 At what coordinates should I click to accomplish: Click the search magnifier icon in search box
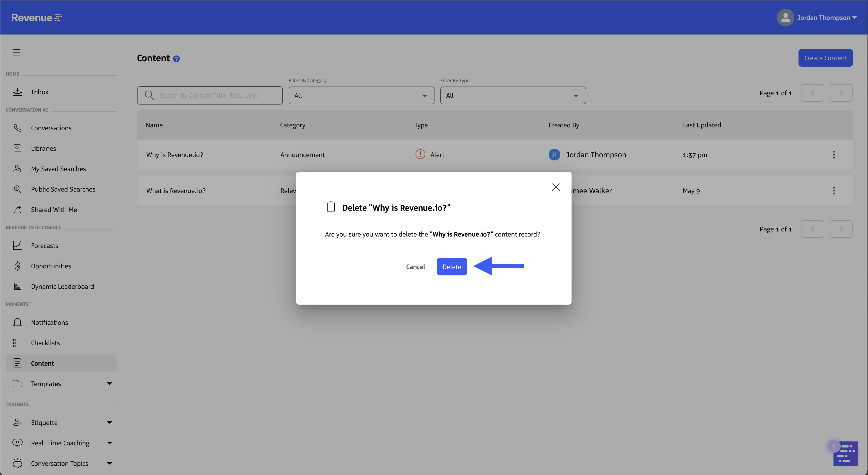pos(149,95)
